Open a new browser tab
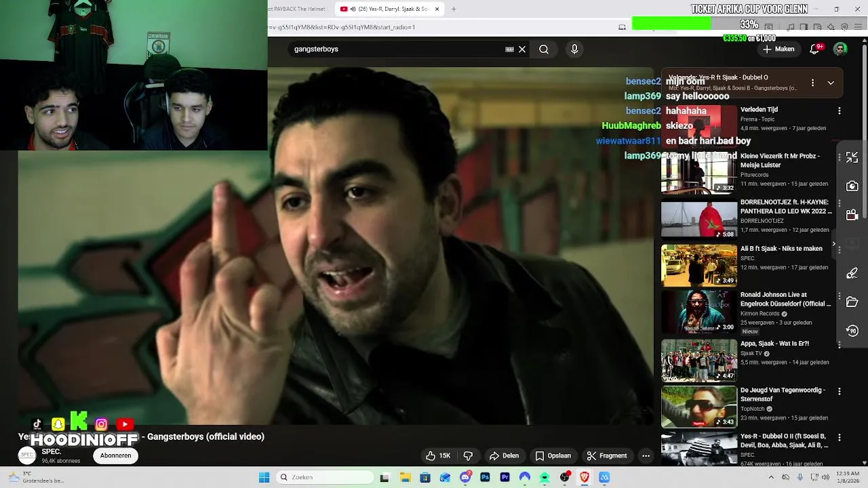Viewport: 868px width, 488px height. point(454,9)
